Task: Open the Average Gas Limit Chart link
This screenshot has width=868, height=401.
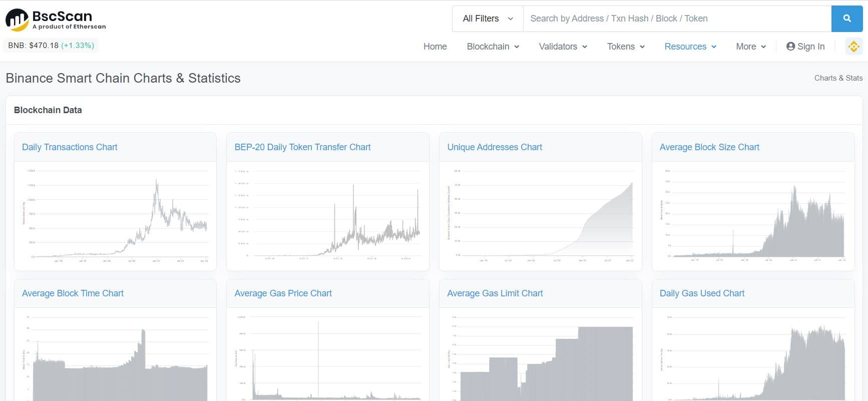Action: point(495,293)
